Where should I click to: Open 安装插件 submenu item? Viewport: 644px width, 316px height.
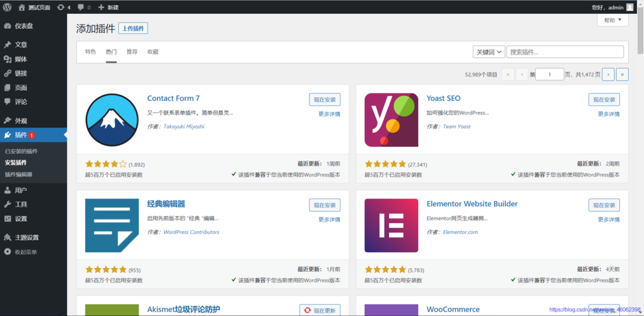point(16,162)
